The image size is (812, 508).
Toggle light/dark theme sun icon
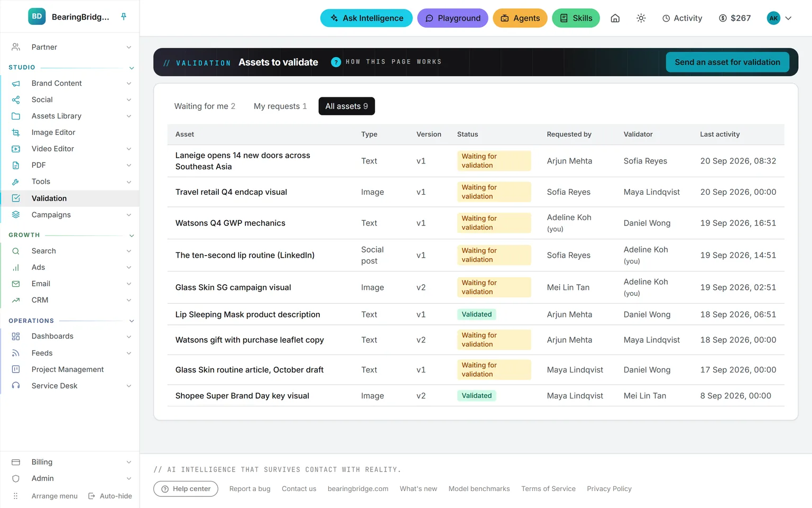click(641, 18)
